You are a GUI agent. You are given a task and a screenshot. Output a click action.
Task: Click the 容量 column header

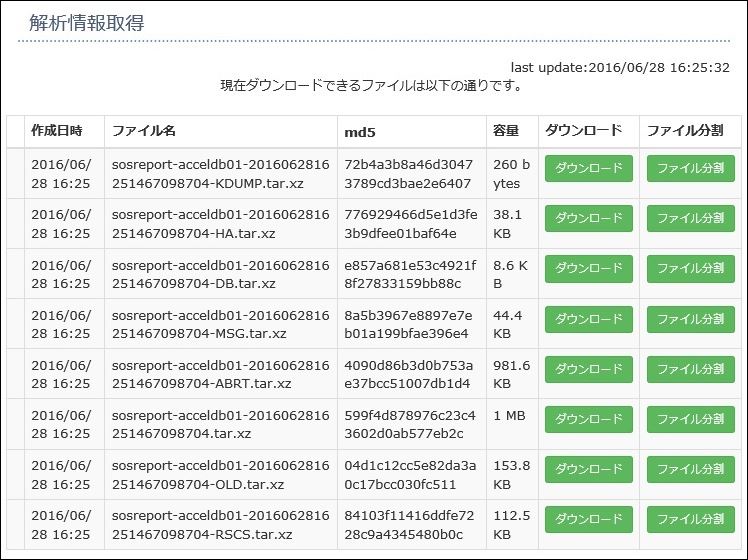[x=506, y=131]
